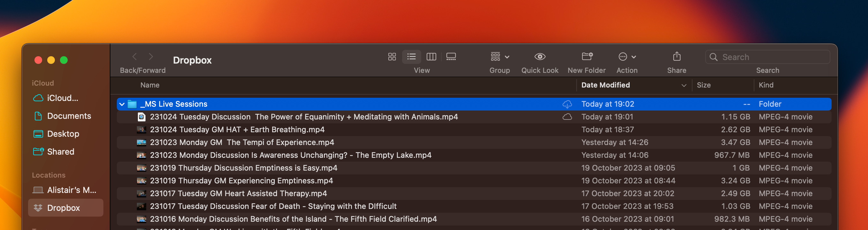The image size is (868, 230).
Task: Toggle the Date Modified sort order chevron
Action: pos(684,85)
